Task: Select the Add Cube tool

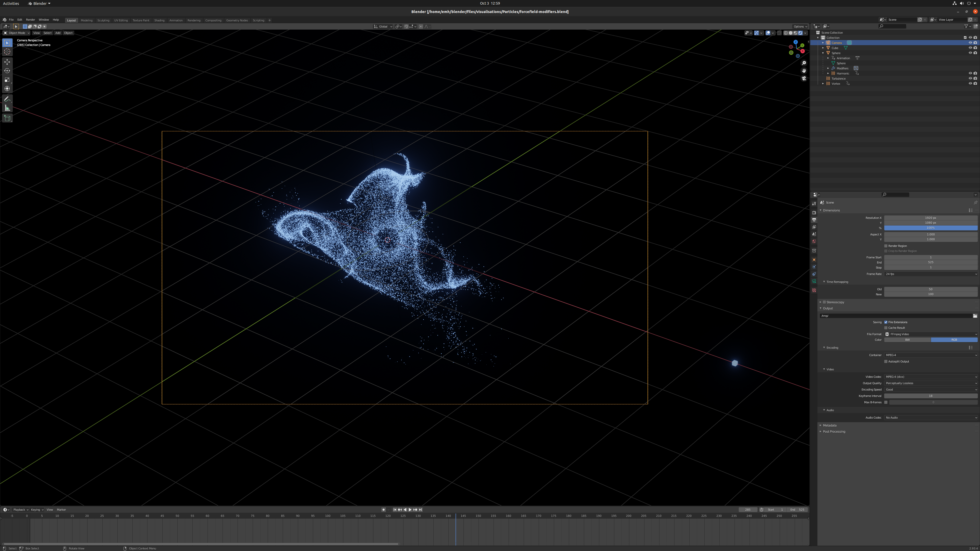Action: [7, 118]
